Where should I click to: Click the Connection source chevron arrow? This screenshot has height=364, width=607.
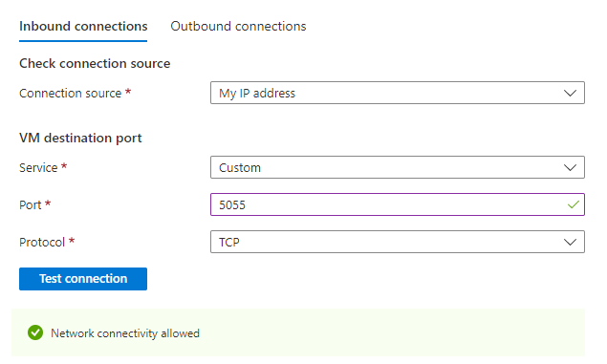pyautogui.click(x=570, y=93)
